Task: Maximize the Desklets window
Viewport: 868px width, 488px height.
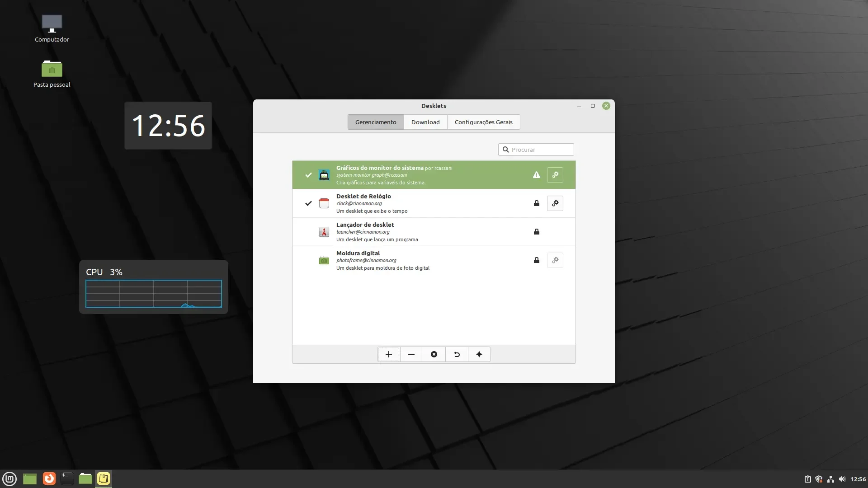Action: pyautogui.click(x=593, y=106)
